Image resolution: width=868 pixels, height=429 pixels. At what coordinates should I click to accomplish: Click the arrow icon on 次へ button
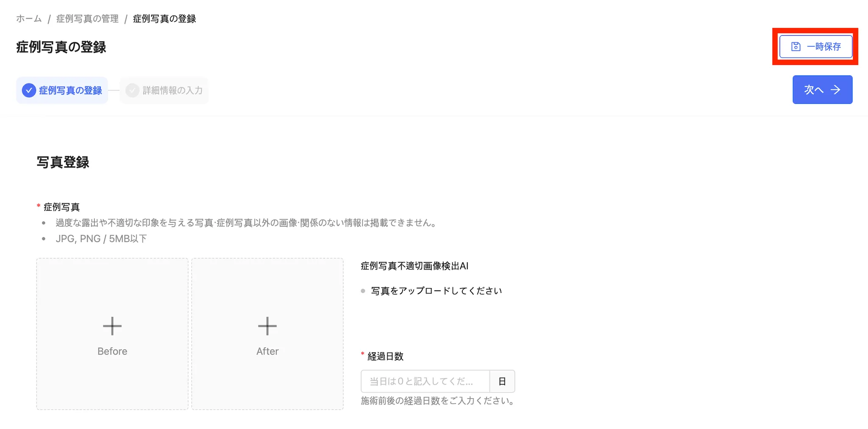click(x=835, y=90)
